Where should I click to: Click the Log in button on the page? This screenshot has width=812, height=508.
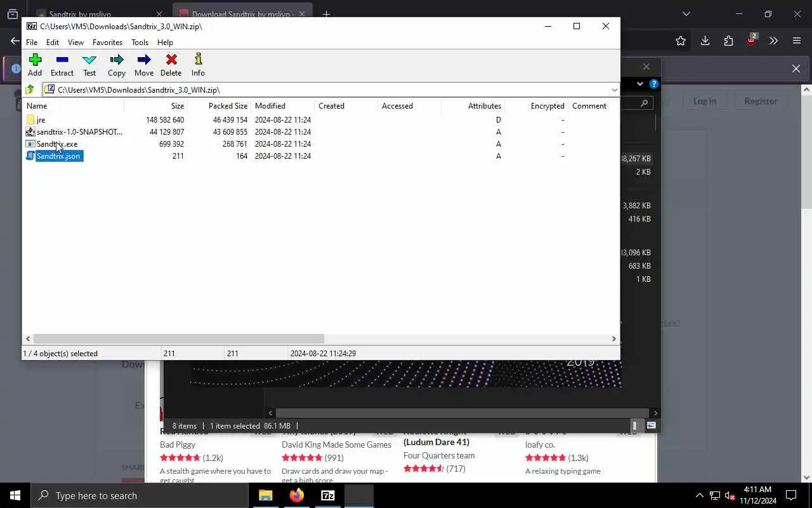coord(704,101)
